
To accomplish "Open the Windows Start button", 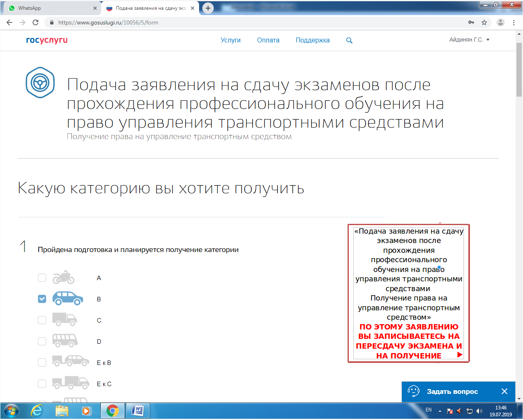I will click(x=11, y=411).
